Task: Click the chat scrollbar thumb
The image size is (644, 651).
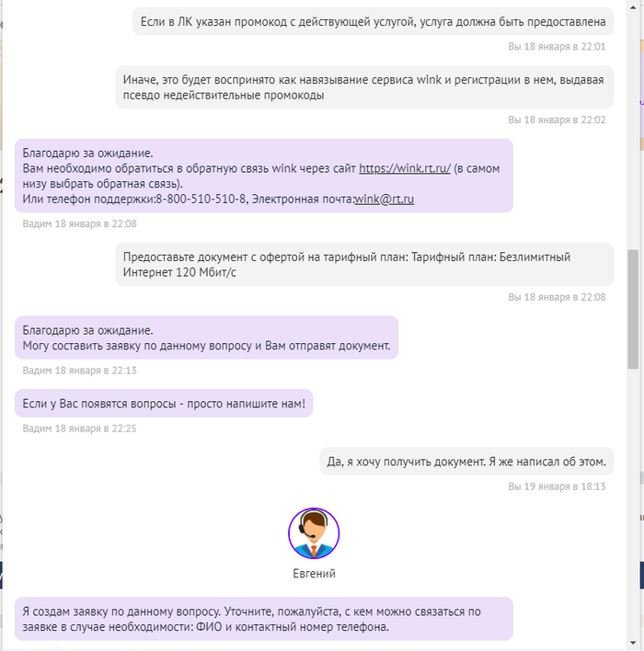Action: [633, 309]
